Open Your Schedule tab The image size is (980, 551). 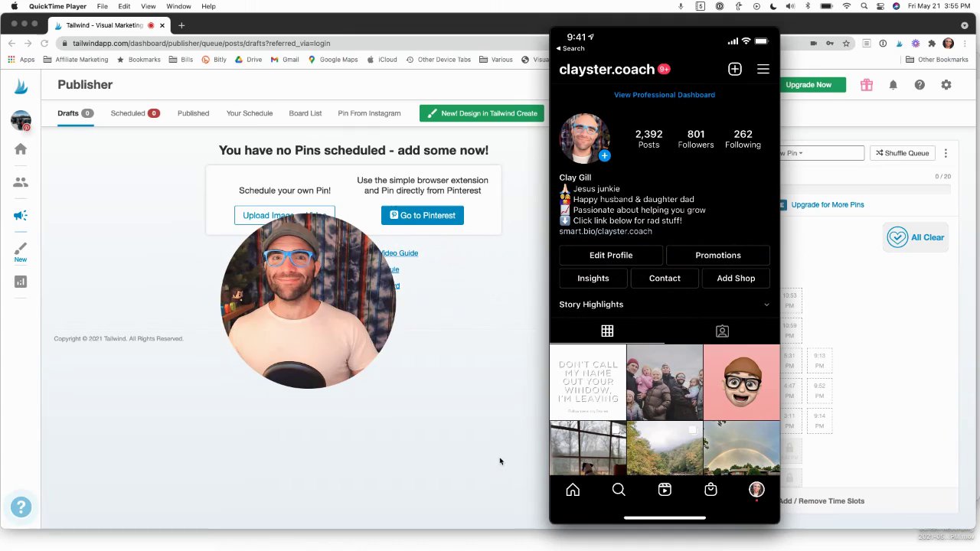(x=249, y=113)
